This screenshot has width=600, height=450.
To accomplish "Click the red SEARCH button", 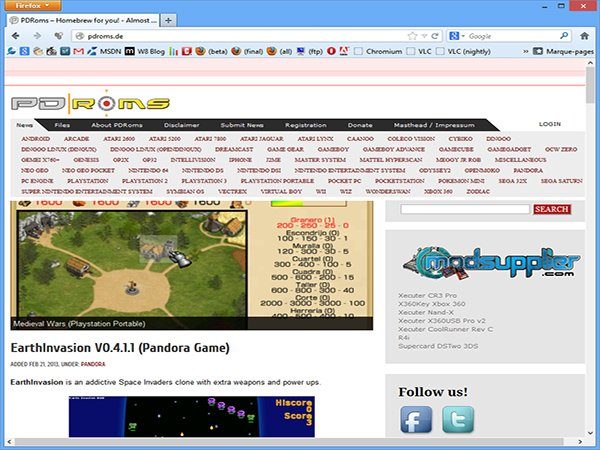I will (552, 209).
